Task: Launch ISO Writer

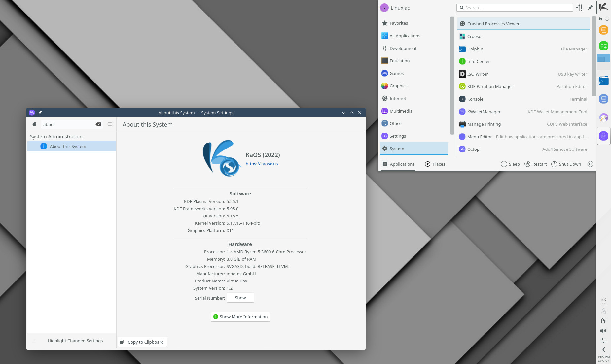Action: click(x=523, y=74)
